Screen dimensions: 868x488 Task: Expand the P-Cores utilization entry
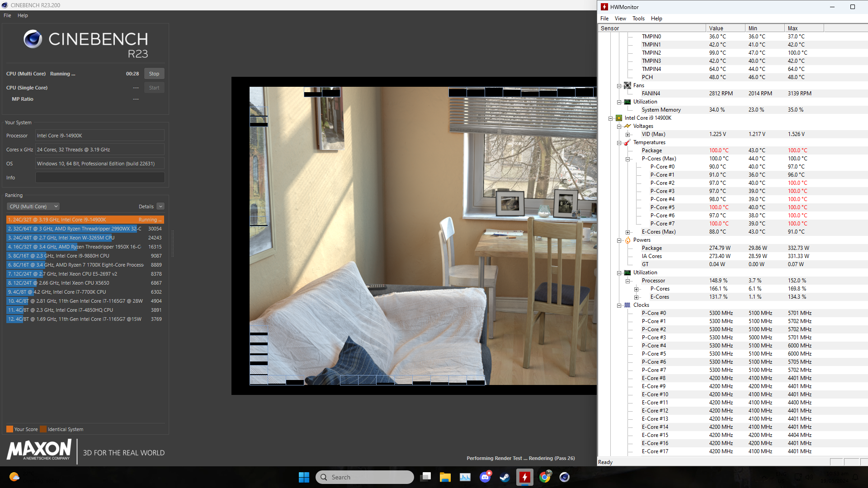636,289
